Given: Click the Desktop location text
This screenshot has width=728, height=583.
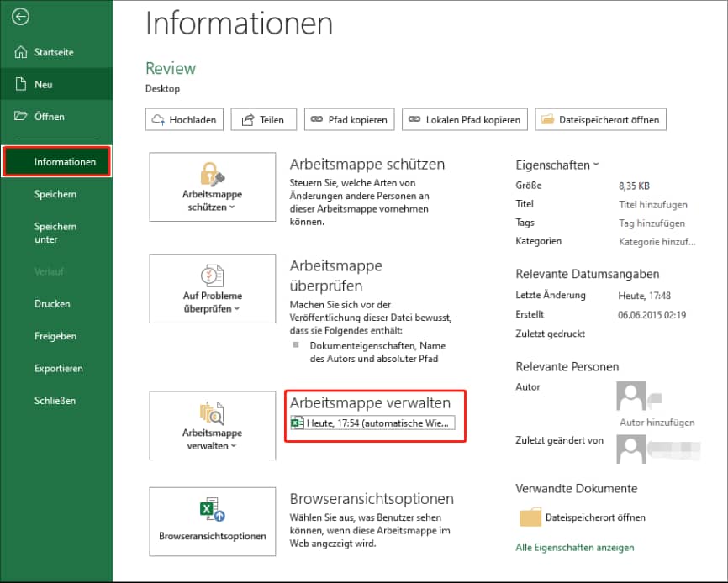Looking at the screenshot, I should [x=162, y=88].
